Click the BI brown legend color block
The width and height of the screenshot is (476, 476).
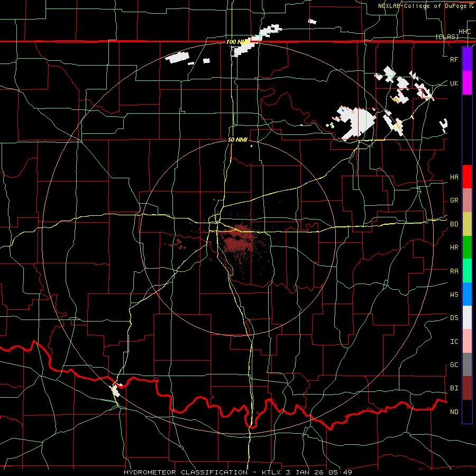467,388
